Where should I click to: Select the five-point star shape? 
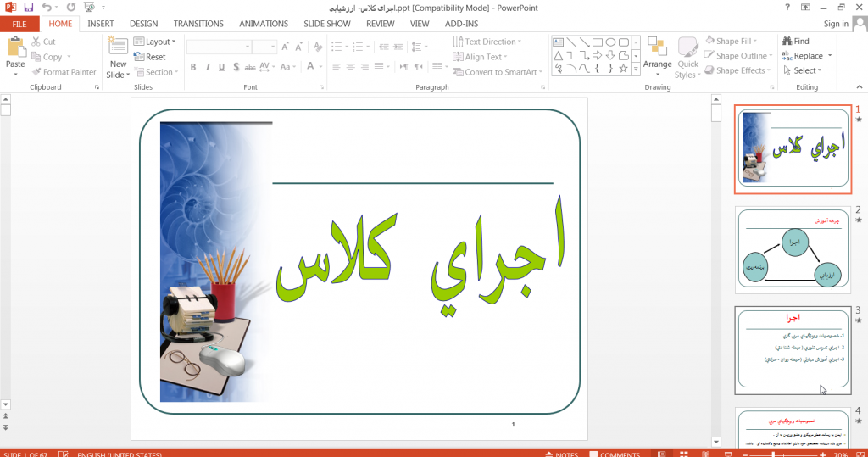(x=623, y=69)
